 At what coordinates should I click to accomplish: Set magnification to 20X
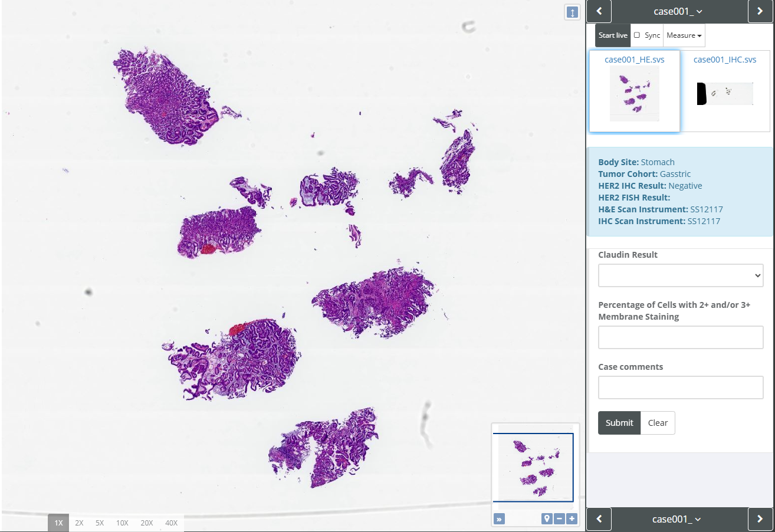[x=147, y=523]
